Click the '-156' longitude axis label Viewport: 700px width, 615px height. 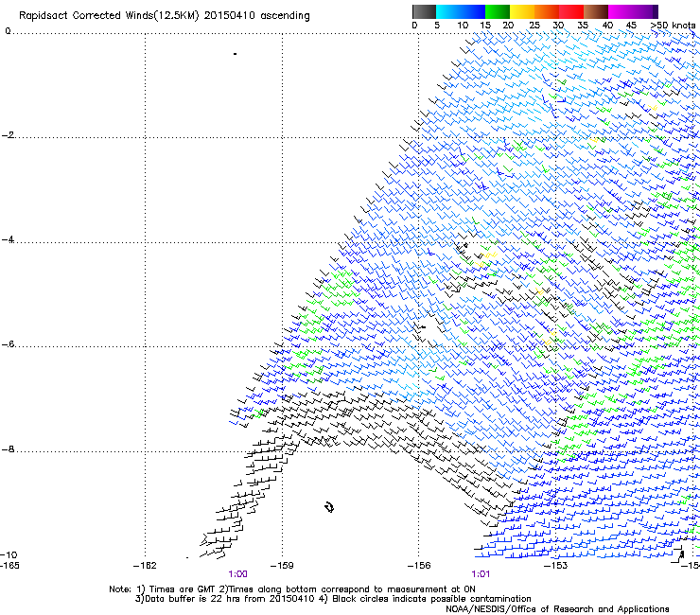[x=419, y=566]
